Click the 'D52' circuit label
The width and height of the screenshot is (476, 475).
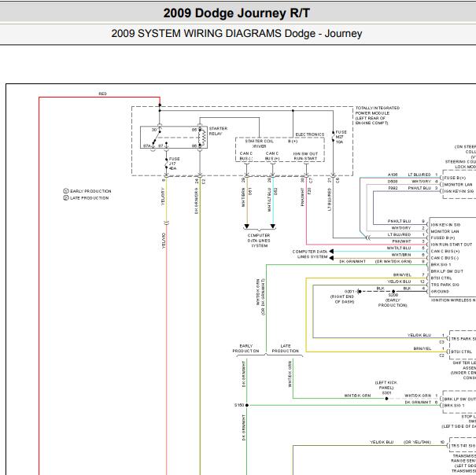tap(275, 191)
